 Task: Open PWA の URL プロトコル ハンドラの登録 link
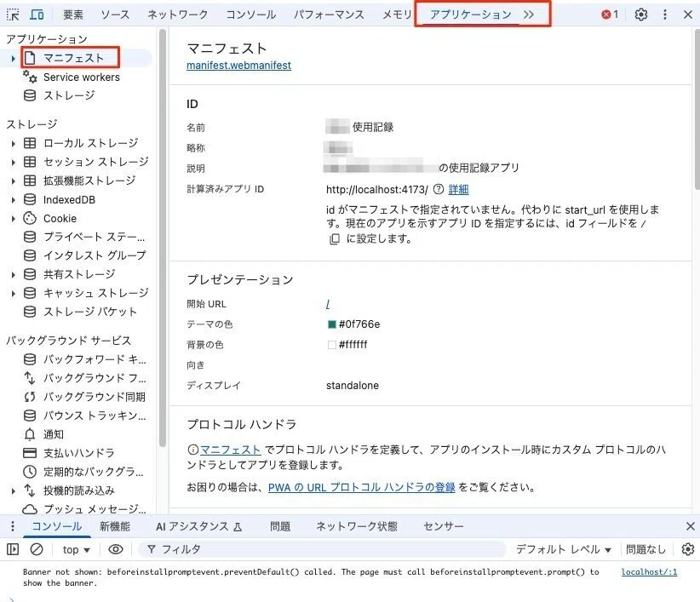pyautogui.click(x=362, y=487)
